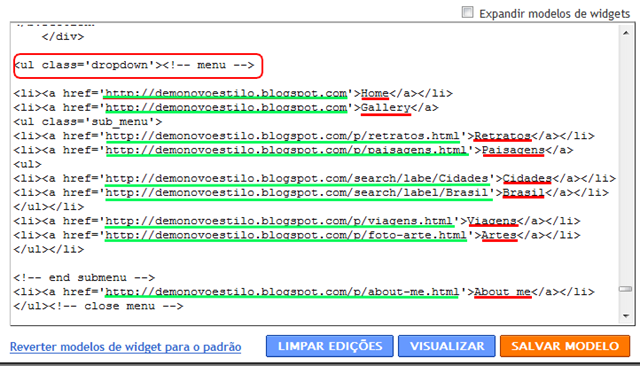The image size is (640, 366).
Task: Click the URL in the Gallery list item
Action: (x=226, y=108)
